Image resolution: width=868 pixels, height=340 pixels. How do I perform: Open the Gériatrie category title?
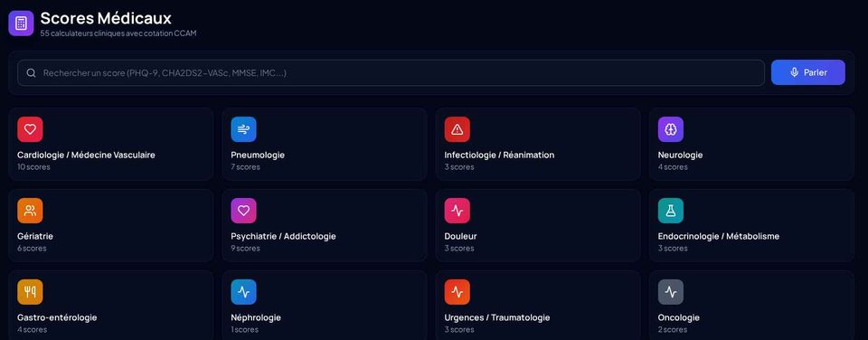point(35,236)
